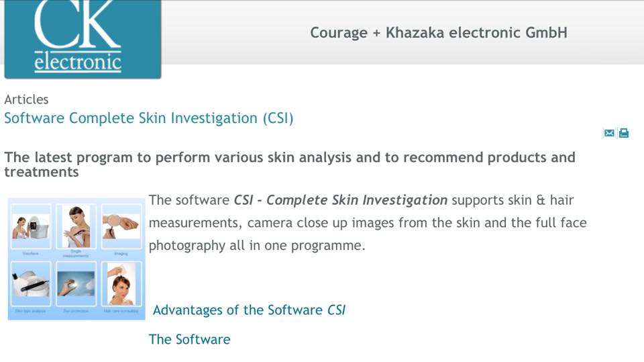
Task: Click the print article icon
Action: [x=624, y=133]
